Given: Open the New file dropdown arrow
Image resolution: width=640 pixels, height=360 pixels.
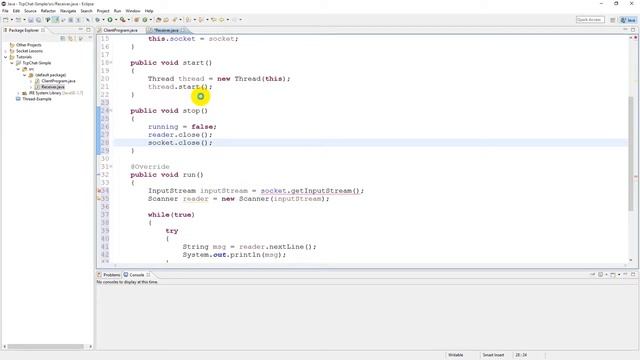Looking at the screenshot, I should 12,20.
